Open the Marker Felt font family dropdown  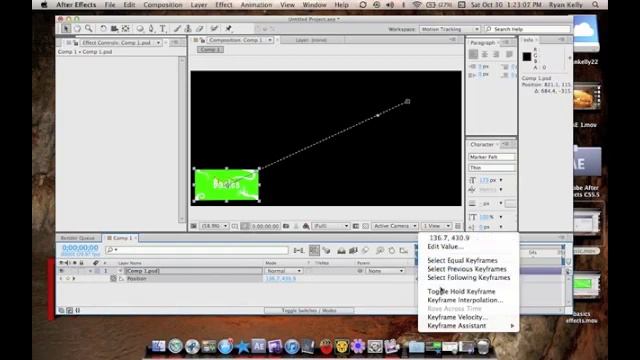click(491, 157)
